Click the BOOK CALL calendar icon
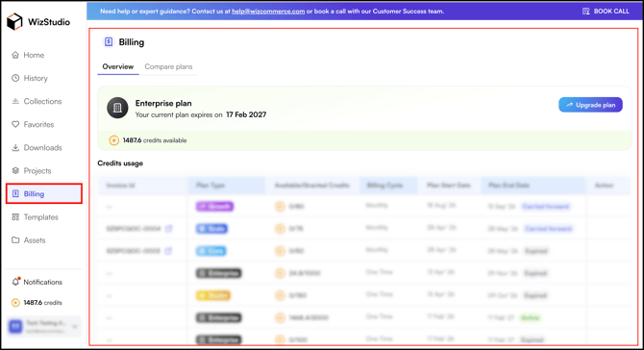This screenshot has height=350, width=644. coord(586,12)
